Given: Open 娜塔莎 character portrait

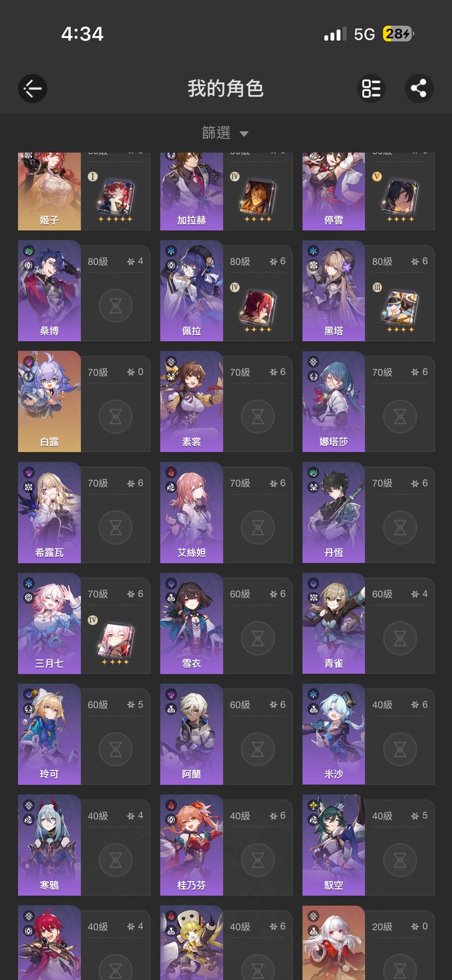Looking at the screenshot, I should coord(334,401).
